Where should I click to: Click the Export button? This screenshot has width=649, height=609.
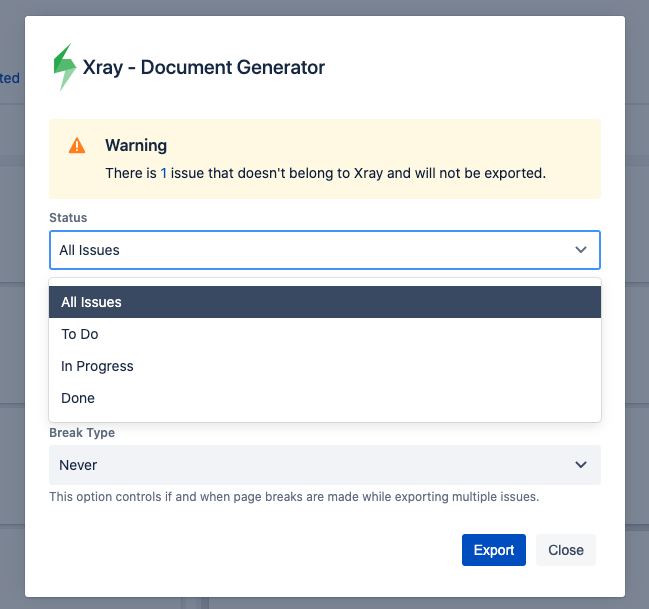[x=494, y=550]
